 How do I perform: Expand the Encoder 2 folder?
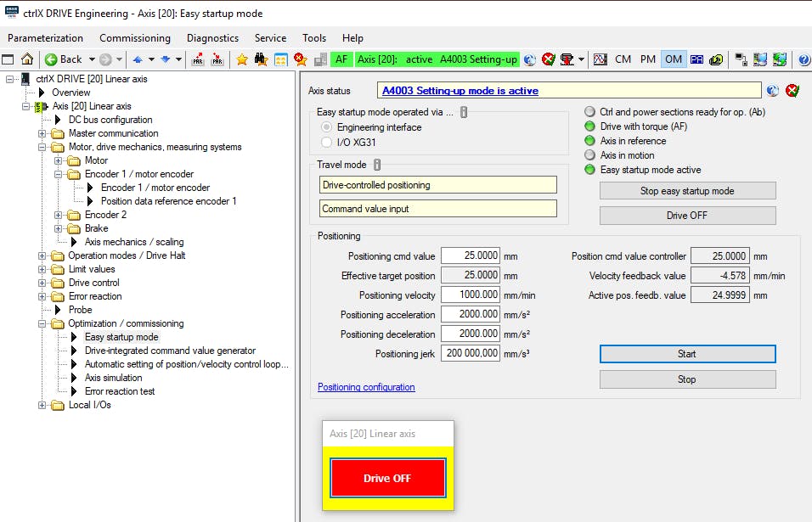58,215
